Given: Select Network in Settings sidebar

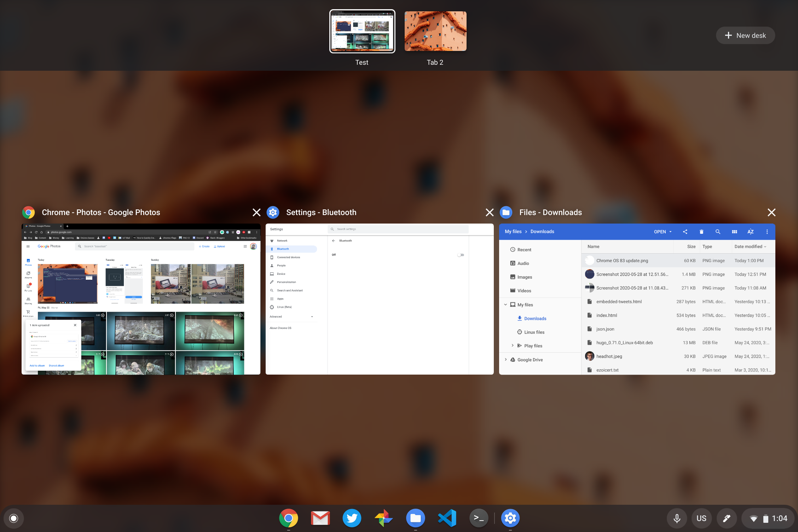Looking at the screenshot, I should coord(283,241).
